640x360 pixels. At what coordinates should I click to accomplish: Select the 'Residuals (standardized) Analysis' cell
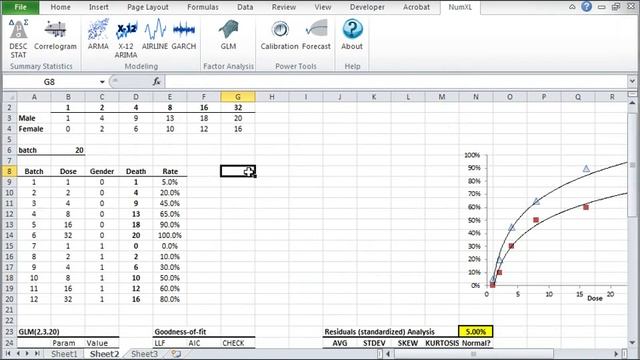click(380, 331)
